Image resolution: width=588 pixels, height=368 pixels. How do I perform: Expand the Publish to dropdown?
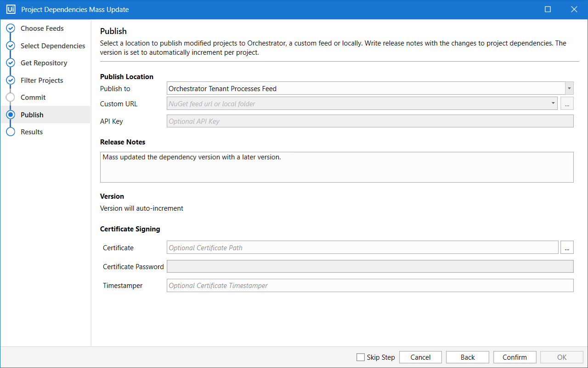click(569, 88)
